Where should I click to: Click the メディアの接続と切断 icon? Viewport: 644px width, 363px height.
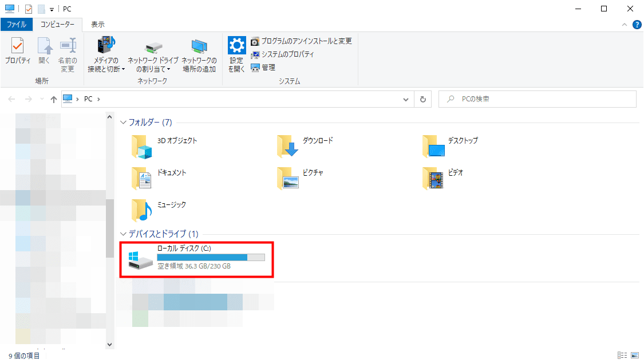coord(105,52)
